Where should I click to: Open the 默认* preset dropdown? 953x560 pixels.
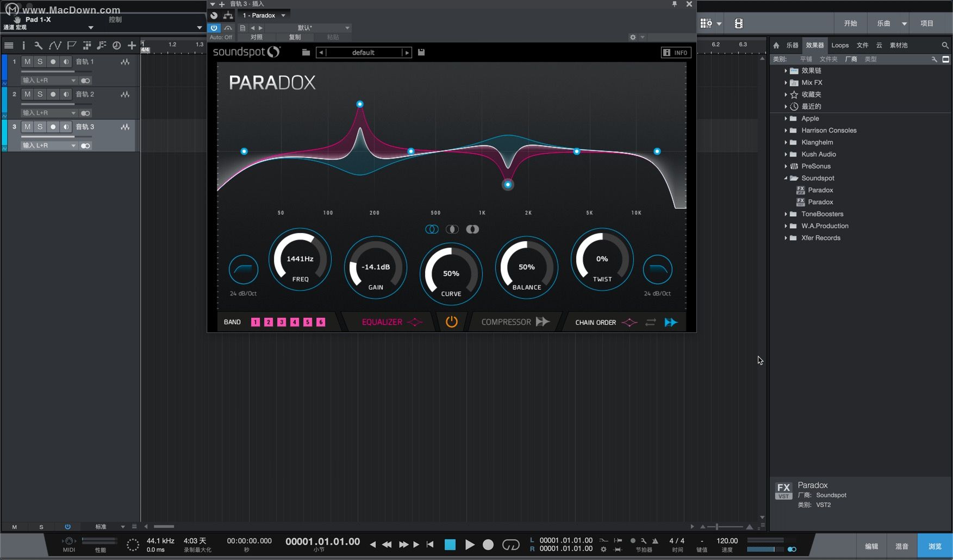308,28
